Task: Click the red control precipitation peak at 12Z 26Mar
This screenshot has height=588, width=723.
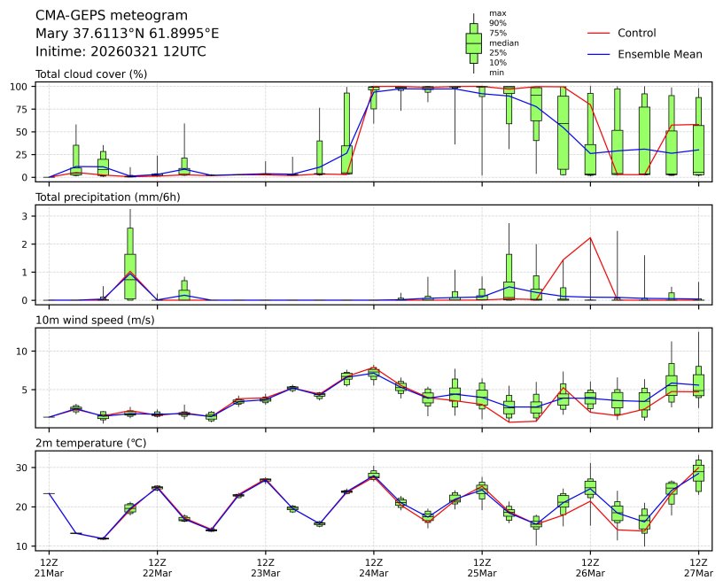Action: coord(590,237)
